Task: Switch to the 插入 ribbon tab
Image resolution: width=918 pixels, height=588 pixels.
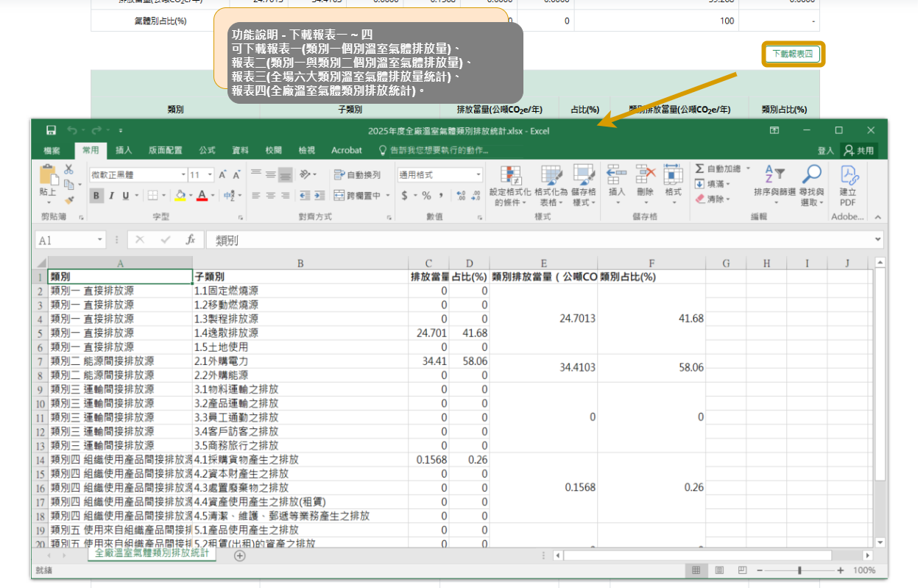Action: (124, 150)
